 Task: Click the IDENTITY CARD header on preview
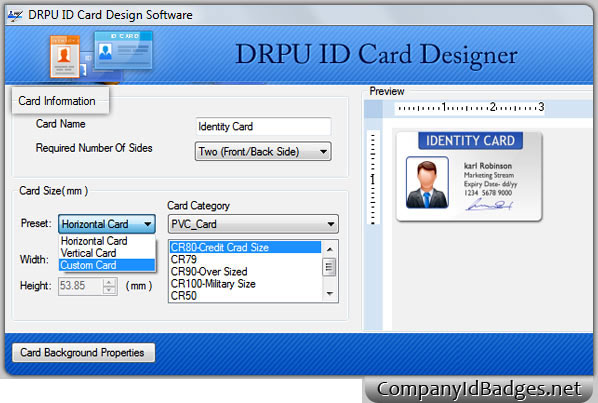[470, 141]
